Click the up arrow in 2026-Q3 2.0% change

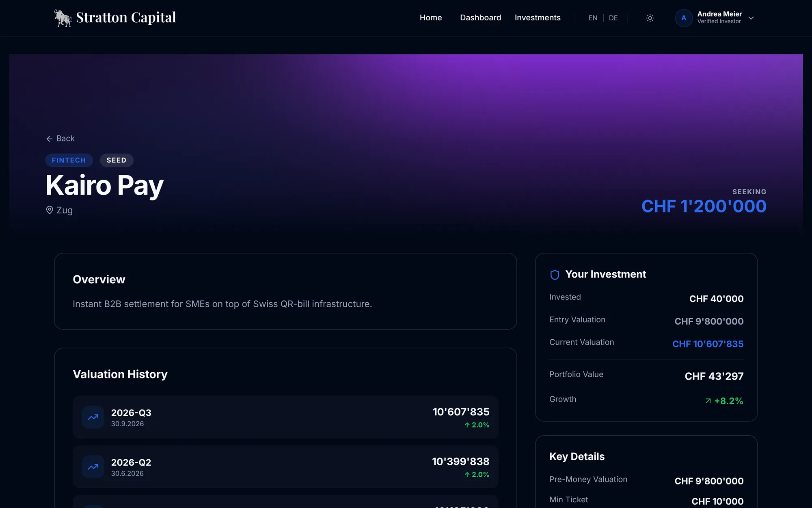(x=467, y=425)
